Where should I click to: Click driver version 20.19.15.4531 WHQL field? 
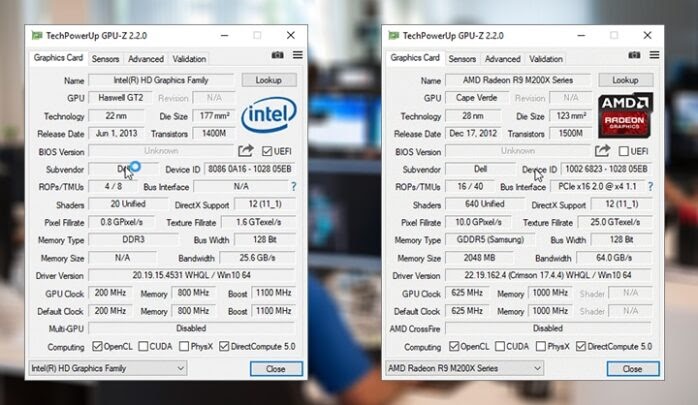pyautogui.click(x=192, y=275)
